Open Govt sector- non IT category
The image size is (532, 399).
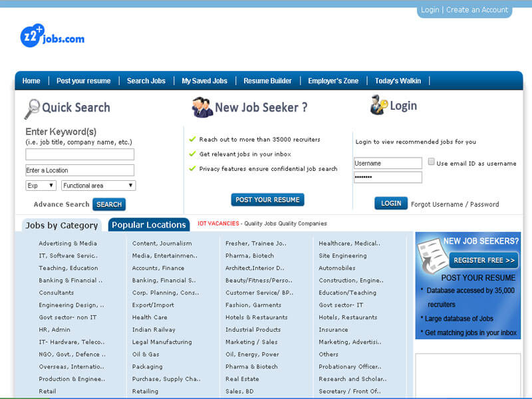click(x=68, y=317)
